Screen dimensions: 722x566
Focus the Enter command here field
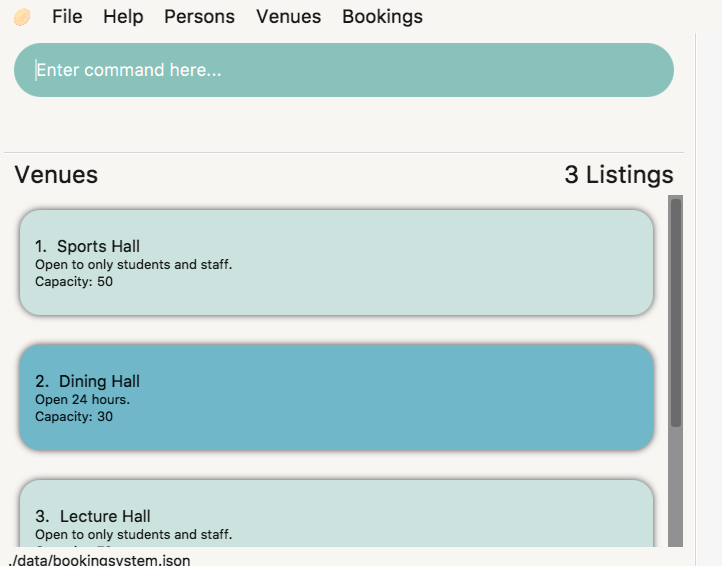(344, 70)
